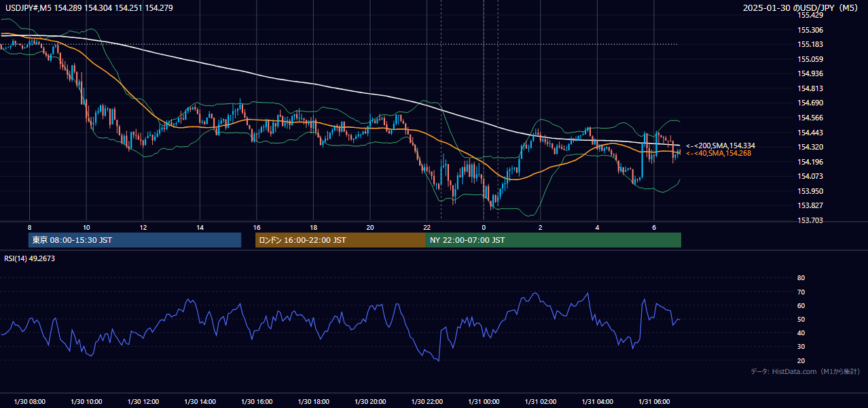Click hour label 10 under the price chart

[x=86, y=227]
